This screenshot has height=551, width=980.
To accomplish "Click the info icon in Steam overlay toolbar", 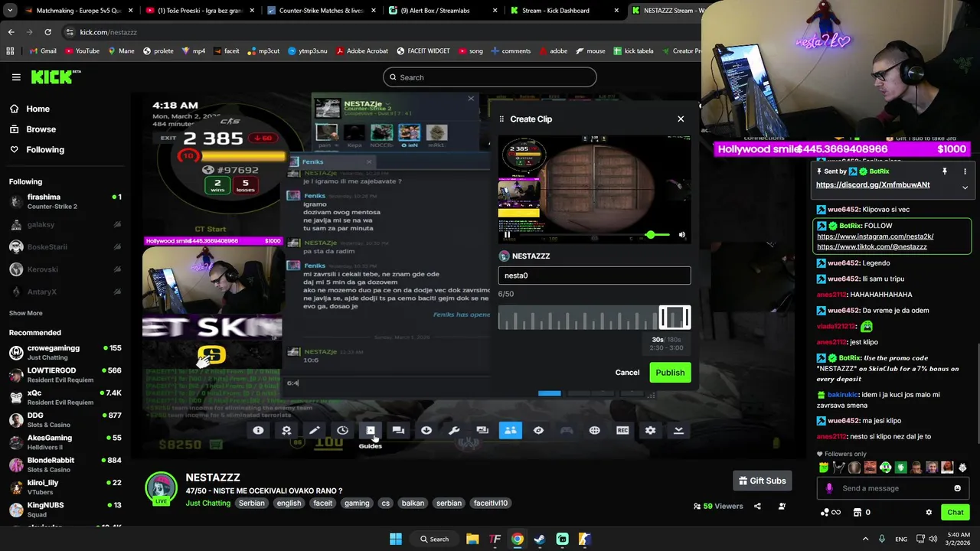I will tap(258, 430).
